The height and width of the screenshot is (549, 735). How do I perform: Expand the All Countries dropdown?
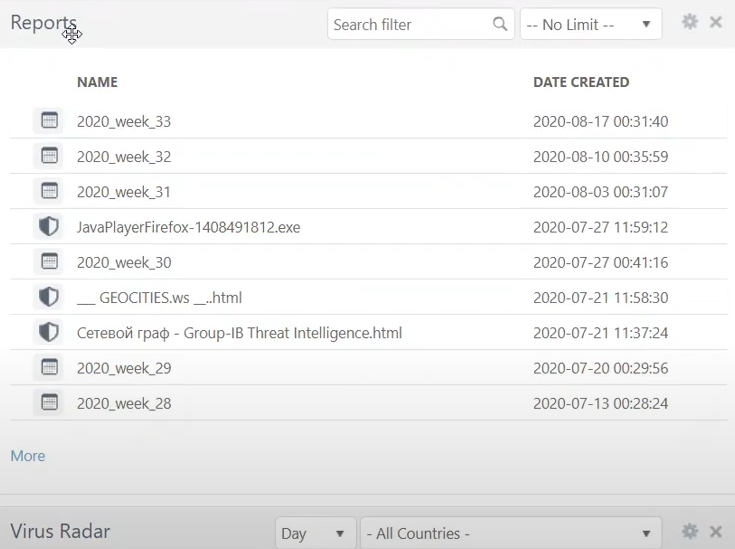coord(510,533)
